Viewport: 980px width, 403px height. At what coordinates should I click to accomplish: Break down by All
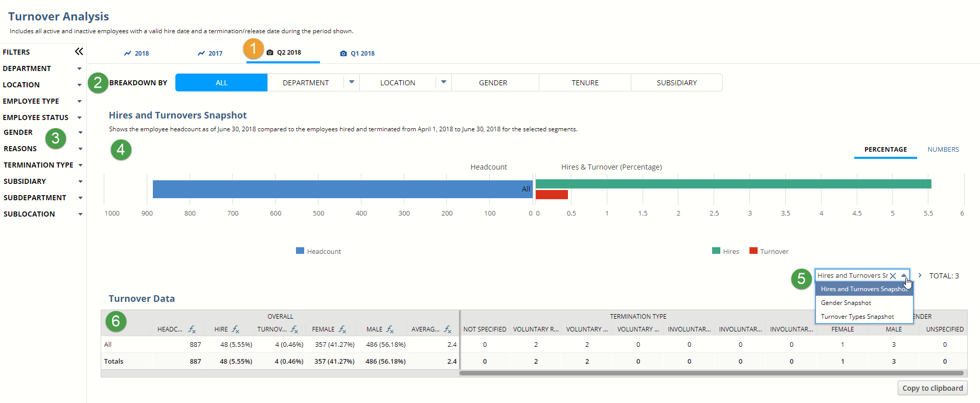pyautogui.click(x=221, y=83)
